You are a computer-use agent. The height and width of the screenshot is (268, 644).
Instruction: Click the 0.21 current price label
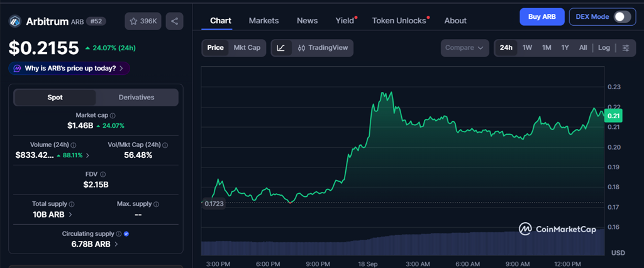click(613, 116)
